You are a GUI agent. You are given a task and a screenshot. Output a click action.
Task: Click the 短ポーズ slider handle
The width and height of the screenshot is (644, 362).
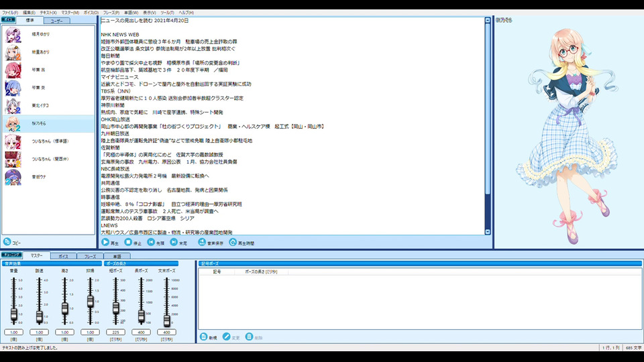click(115, 308)
